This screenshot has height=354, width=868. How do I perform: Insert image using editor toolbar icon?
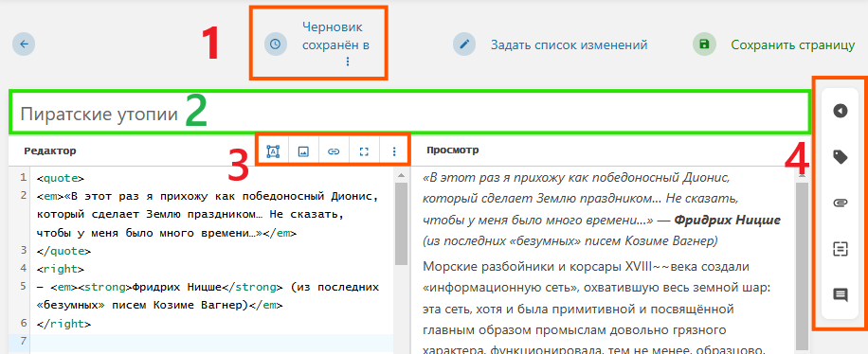[x=303, y=151]
